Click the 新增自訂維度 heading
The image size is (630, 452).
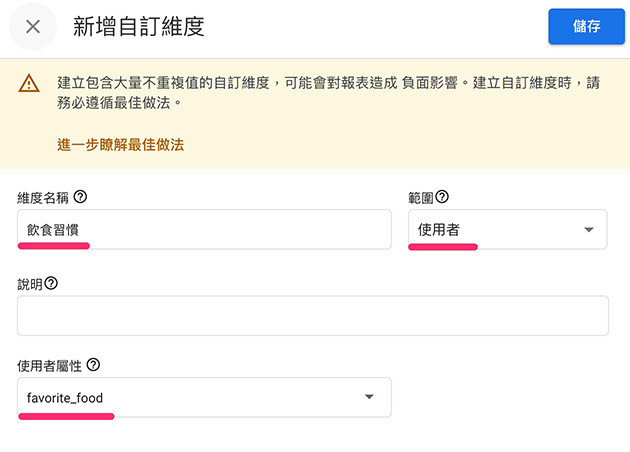(139, 27)
